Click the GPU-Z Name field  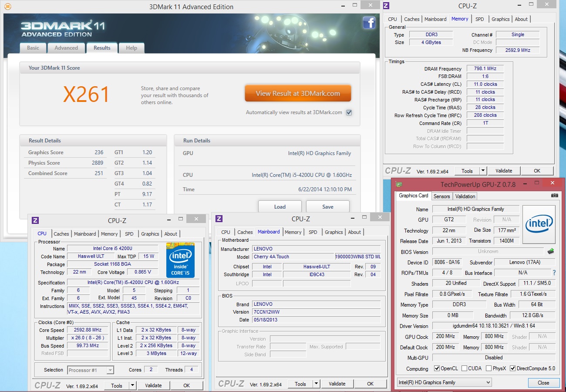coord(475,209)
